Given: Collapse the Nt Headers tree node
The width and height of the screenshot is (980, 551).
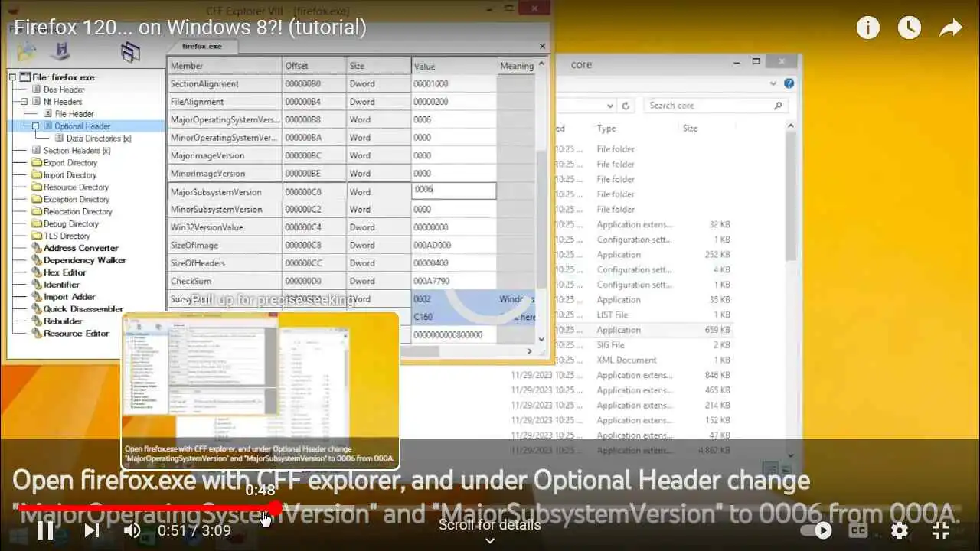Looking at the screenshot, I should pos(24,102).
